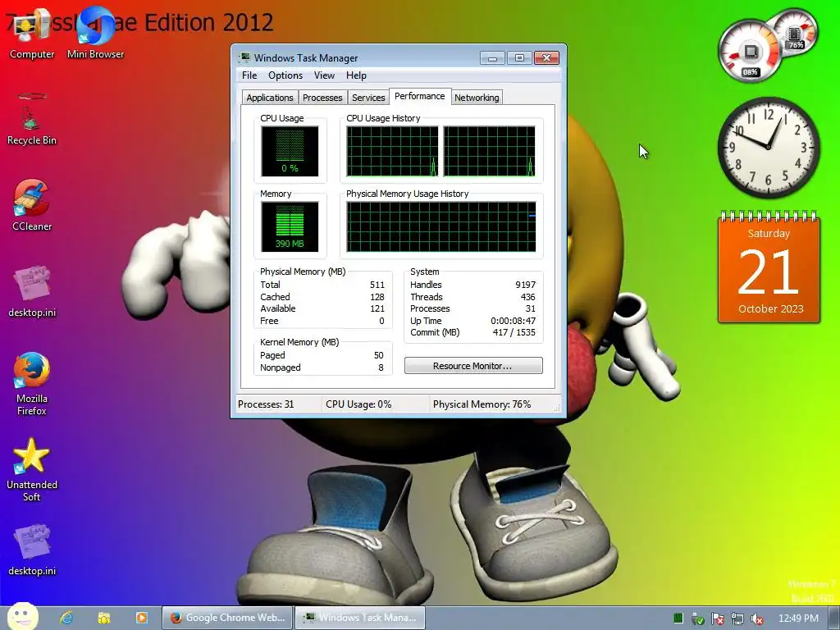Click the orange calendar gadget
This screenshot has width=840, height=630.
[x=769, y=267]
